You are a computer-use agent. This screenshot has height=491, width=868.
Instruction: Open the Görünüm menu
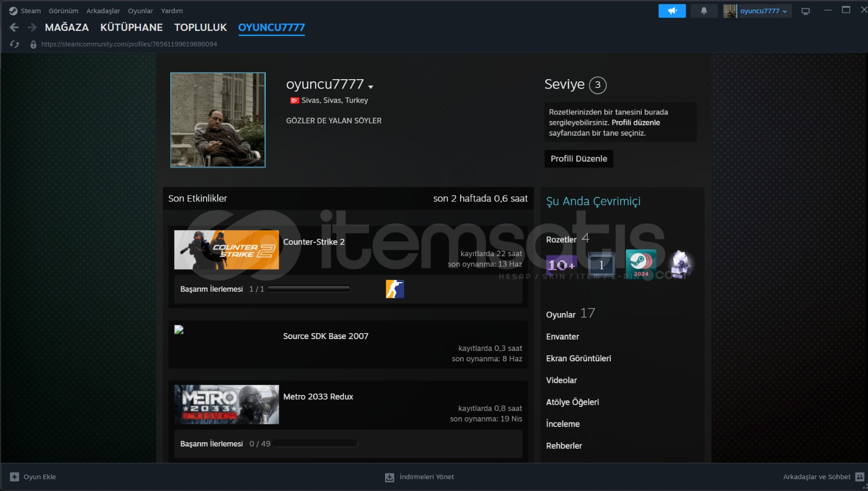click(63, 11)
